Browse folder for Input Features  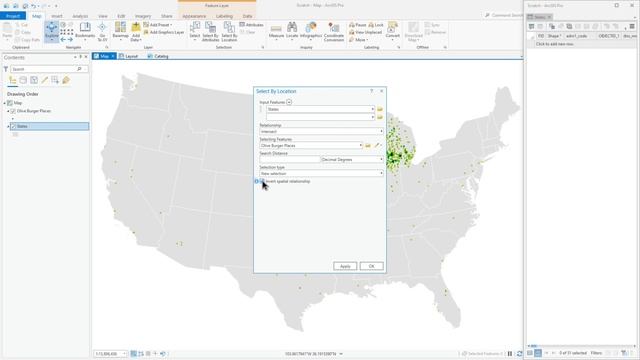point(380,109)
